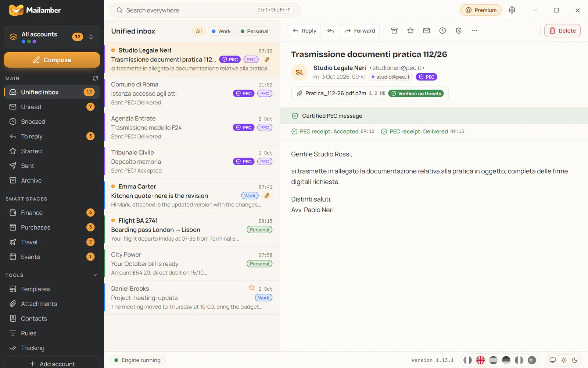
Task: Open the more actions ellipsis menu
Action: coord(475,31)
